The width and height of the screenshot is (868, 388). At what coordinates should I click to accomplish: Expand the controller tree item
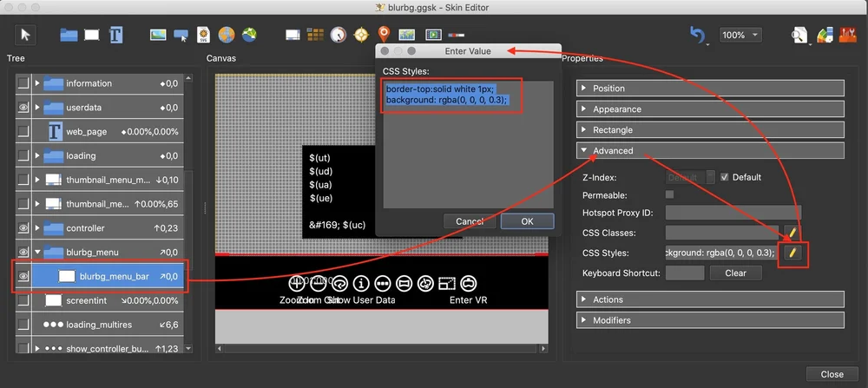37,228
